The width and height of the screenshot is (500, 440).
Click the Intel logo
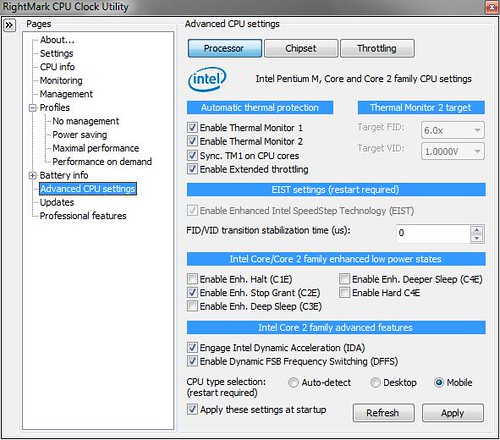tap(207, 79)
